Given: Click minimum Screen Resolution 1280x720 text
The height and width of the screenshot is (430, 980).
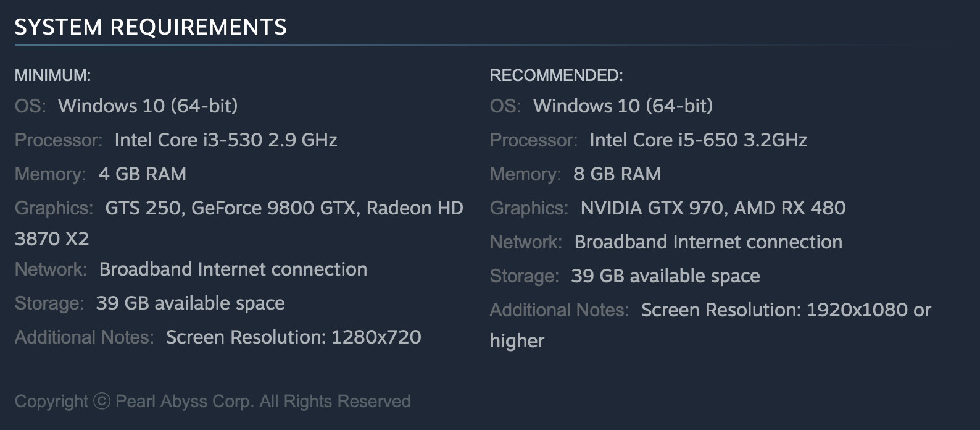Looking at the screenshot, I should (294, 337).
